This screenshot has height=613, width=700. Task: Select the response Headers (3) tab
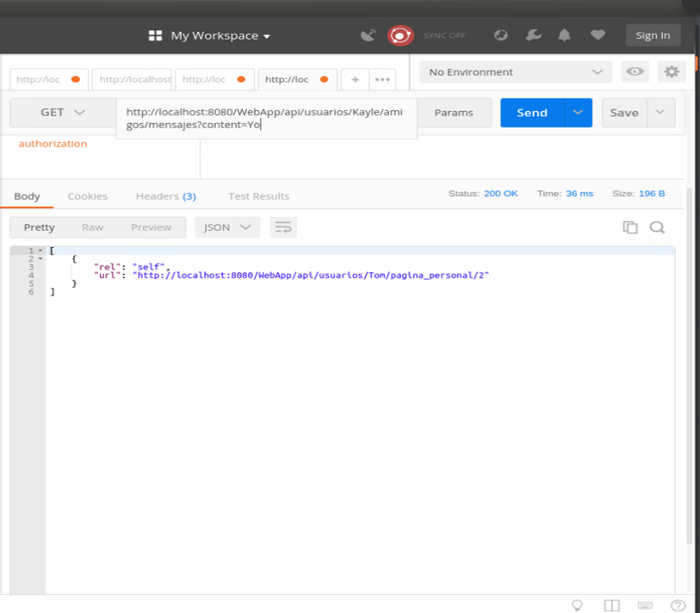click(x=165, y=196)
